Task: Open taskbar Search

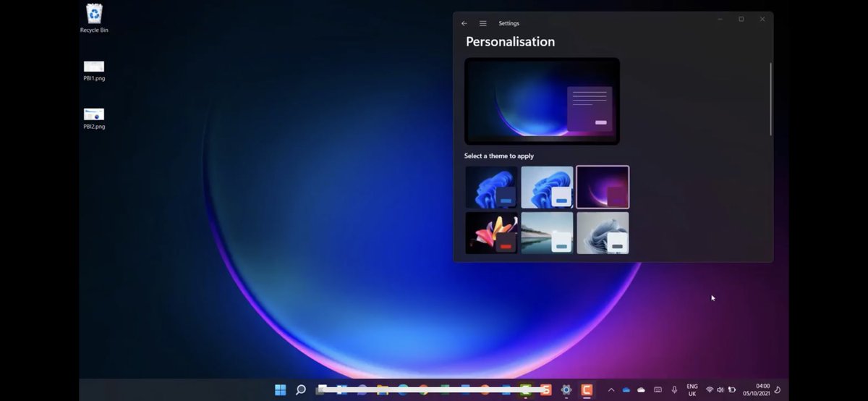Action: pos(301,390)
